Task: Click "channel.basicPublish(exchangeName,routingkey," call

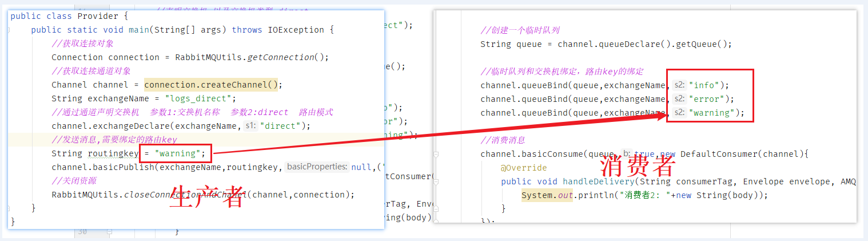Action: tap(167, 167)
